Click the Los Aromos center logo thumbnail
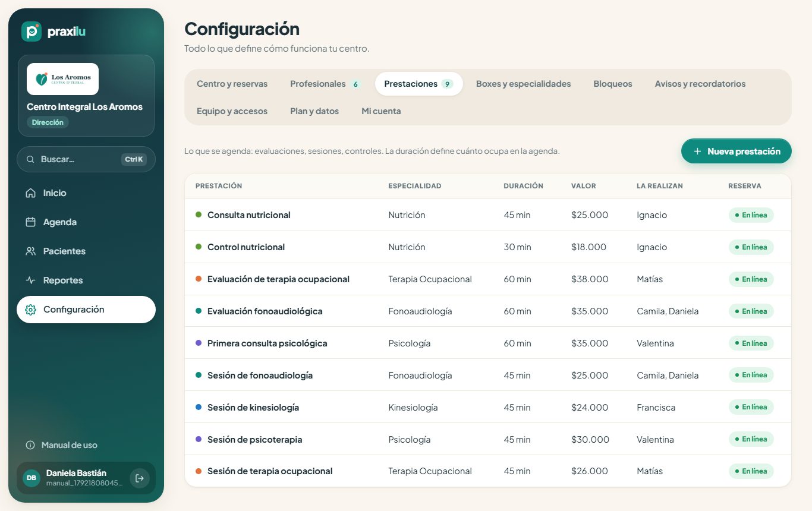This screenshot has height=511, width=812. [62, 79]
